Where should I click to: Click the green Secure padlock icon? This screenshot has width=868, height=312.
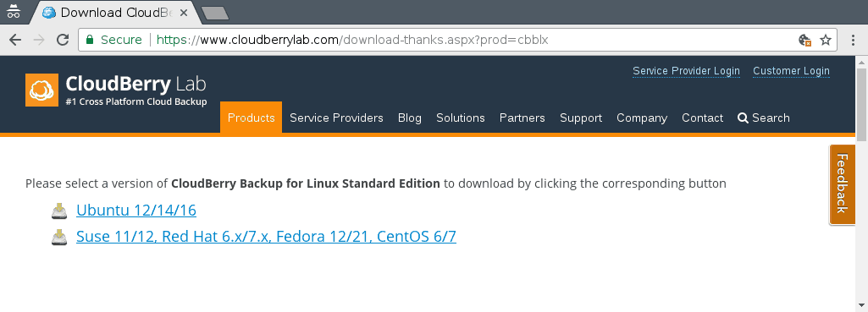point(90,40)
